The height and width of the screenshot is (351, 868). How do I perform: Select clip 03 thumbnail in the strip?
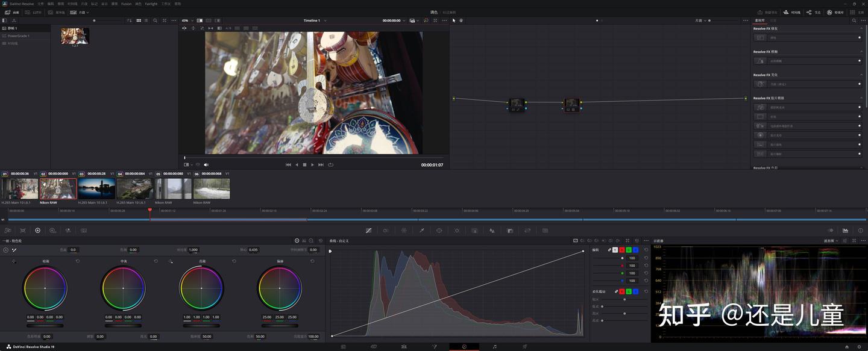coord(96,188)
